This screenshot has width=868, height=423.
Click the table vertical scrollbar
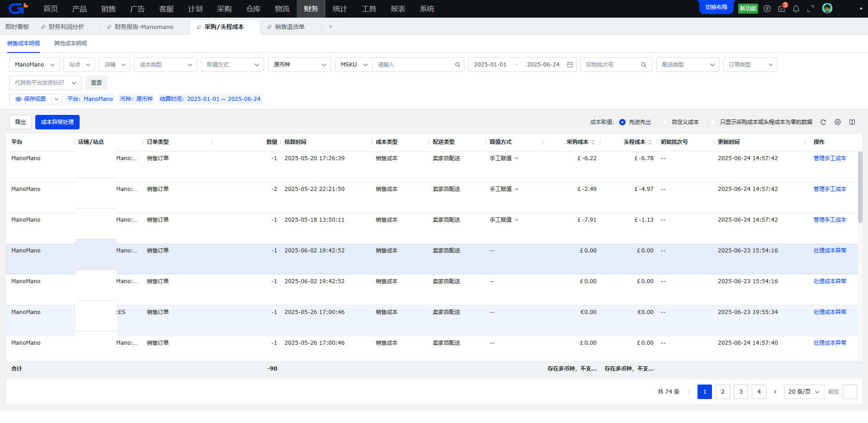(x=860, y=187)
